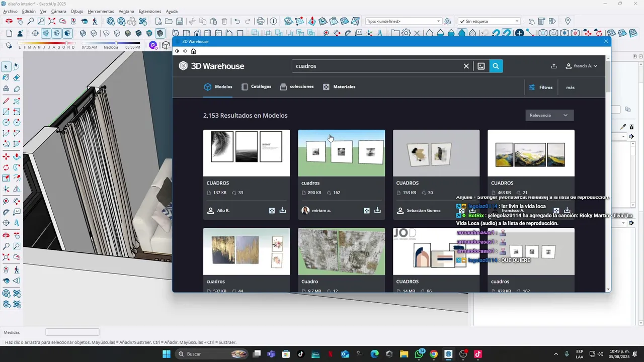Download the CUADROS model by Ailu R.
644x362 pixels.
(283, 210)
